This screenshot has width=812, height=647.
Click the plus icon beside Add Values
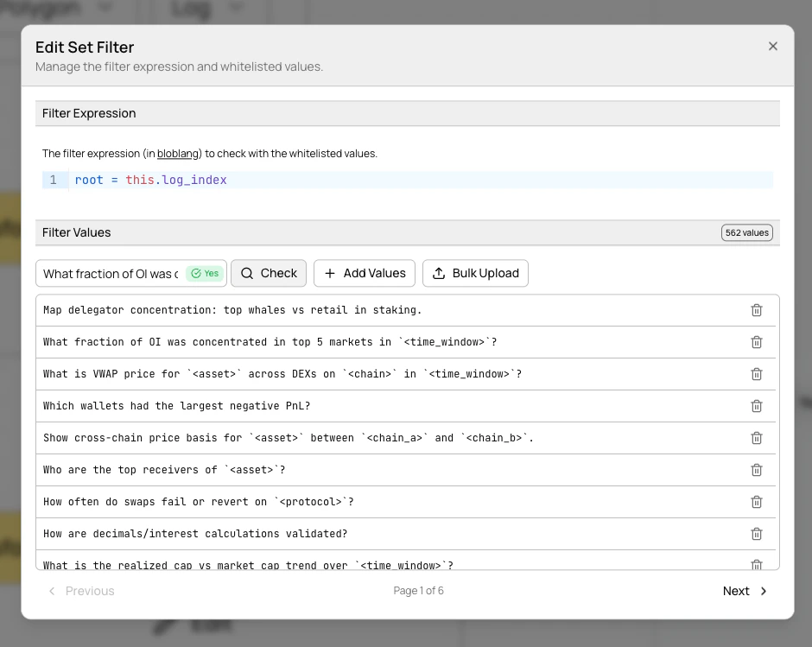(x=330, y=273)
